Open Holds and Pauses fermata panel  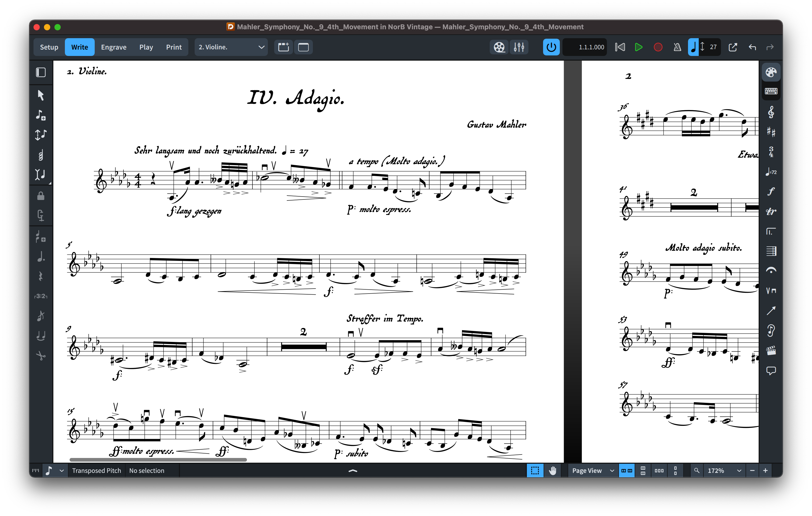coord(771,271)
